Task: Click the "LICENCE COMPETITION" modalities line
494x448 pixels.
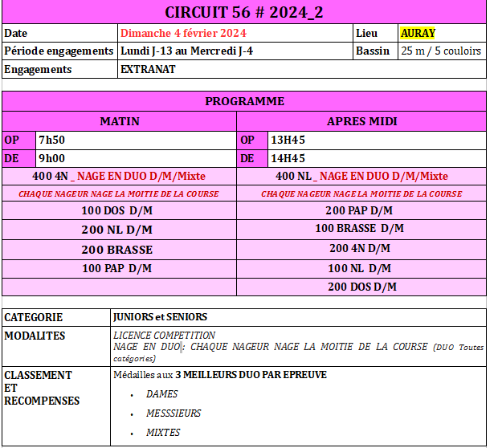Action: (165, 335)
